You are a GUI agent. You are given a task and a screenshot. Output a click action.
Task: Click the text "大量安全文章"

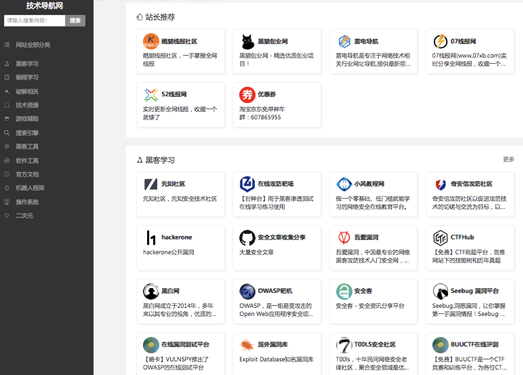(256, 252)
